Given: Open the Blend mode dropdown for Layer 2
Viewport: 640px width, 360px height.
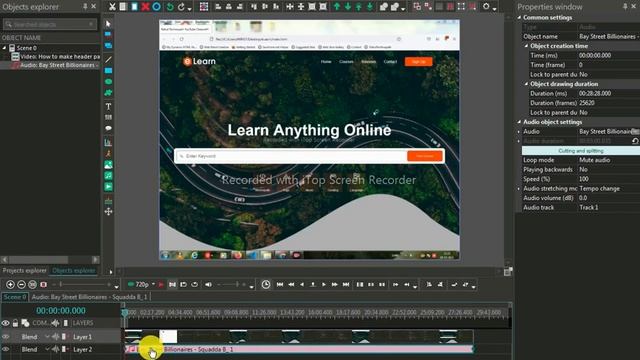Looking at the screenshot, I should coord(47,349).
